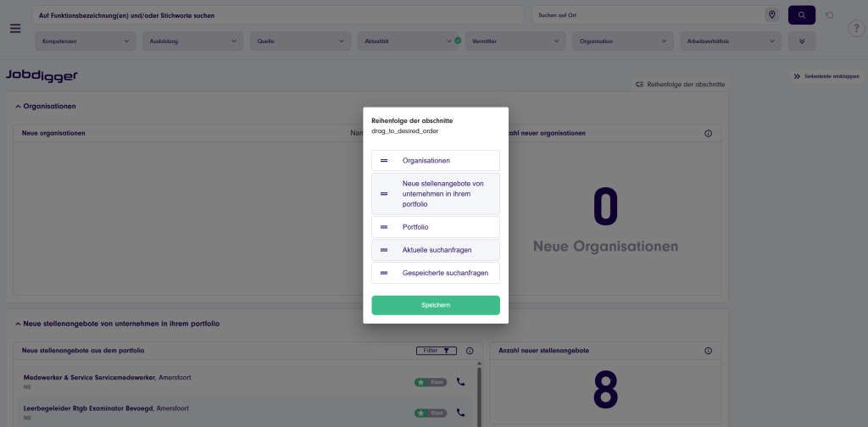Click the drag handle beside Organisationen

pos(384,160)
